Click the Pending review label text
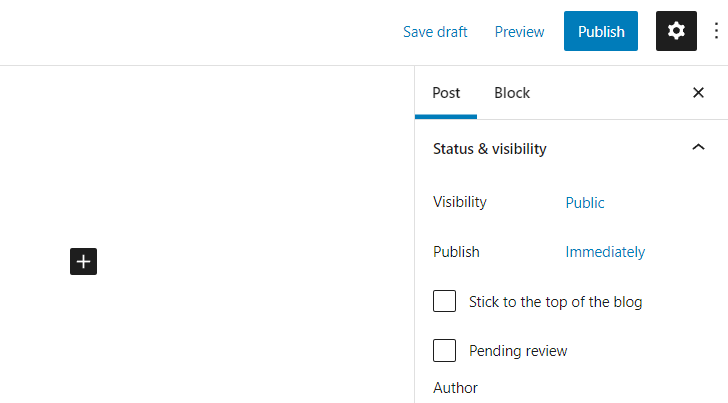 (518, 351)
